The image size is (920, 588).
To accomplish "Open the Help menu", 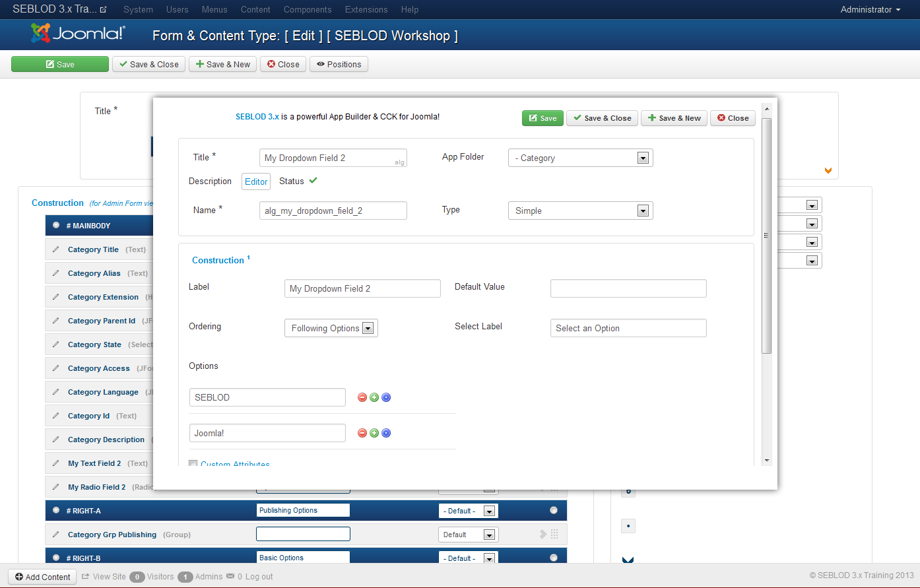I will (410, 9).
